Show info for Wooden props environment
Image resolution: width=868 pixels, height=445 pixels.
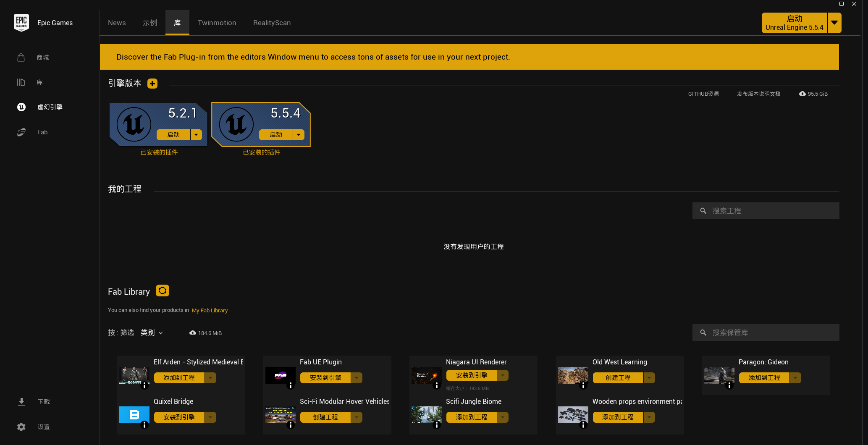583,425
